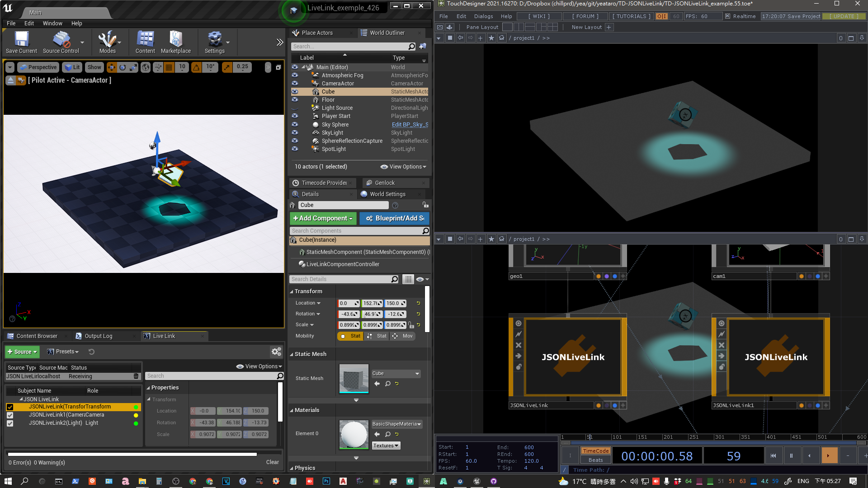Click the Clear button in log

(272, 462)
